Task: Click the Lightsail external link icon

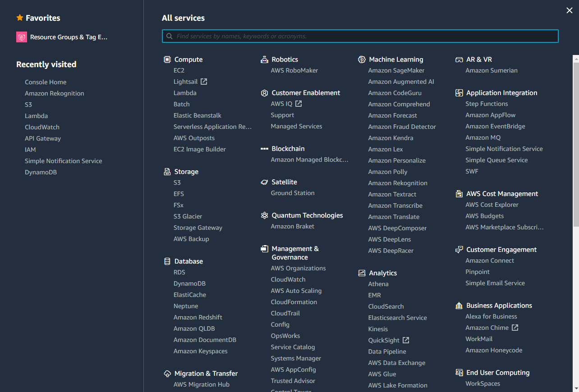Action: pos(204,82)
